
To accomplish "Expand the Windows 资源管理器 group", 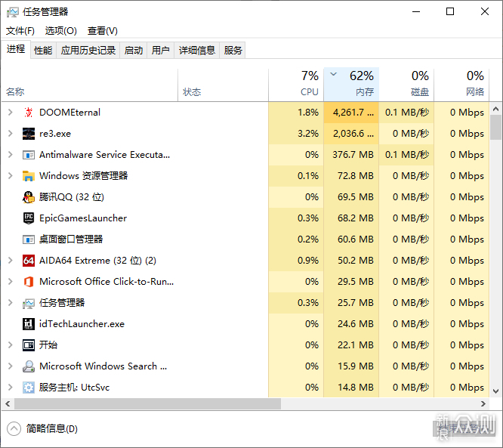I will coord(11,176).
